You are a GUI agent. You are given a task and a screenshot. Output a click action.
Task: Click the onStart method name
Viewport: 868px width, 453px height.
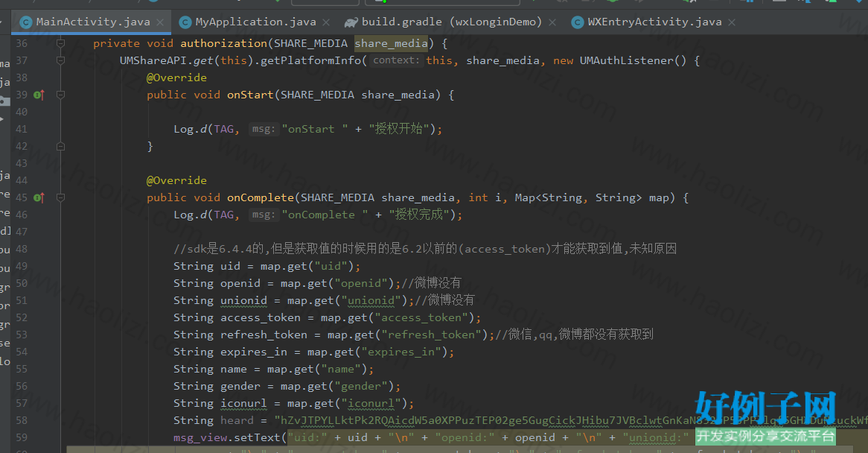250,95
